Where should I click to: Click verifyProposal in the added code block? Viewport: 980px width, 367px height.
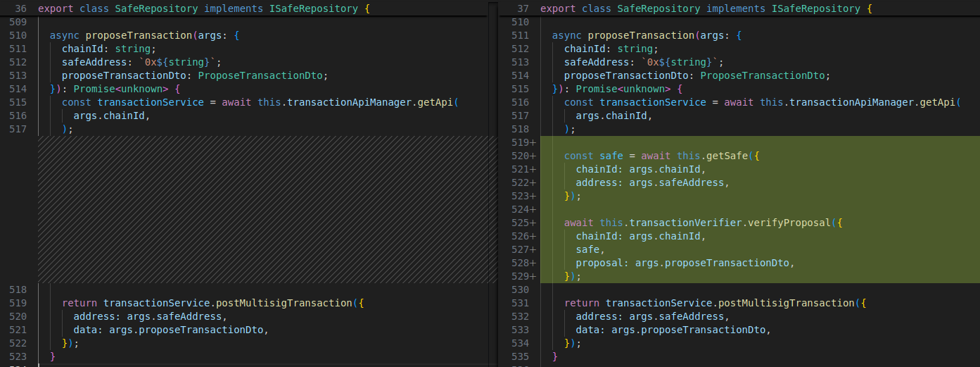click(x=789, y=223)
